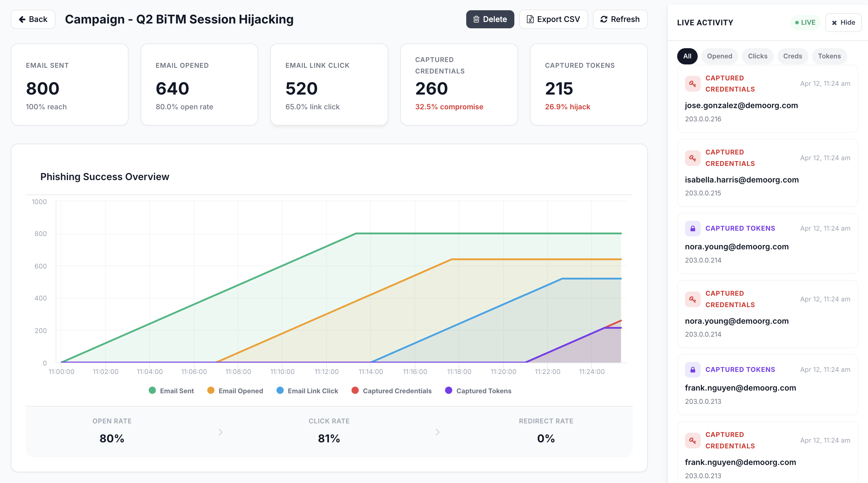Click the key icon for nora.young credentials entry
This screenshot has width=868, height=483.
pyautogui.click(x=693, y=299)
